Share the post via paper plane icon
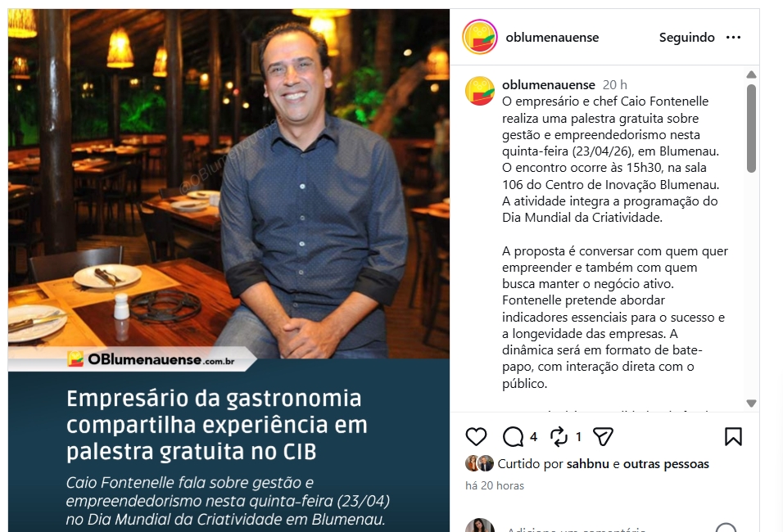Viewport: 783px width, 532px height. [603, 437]
